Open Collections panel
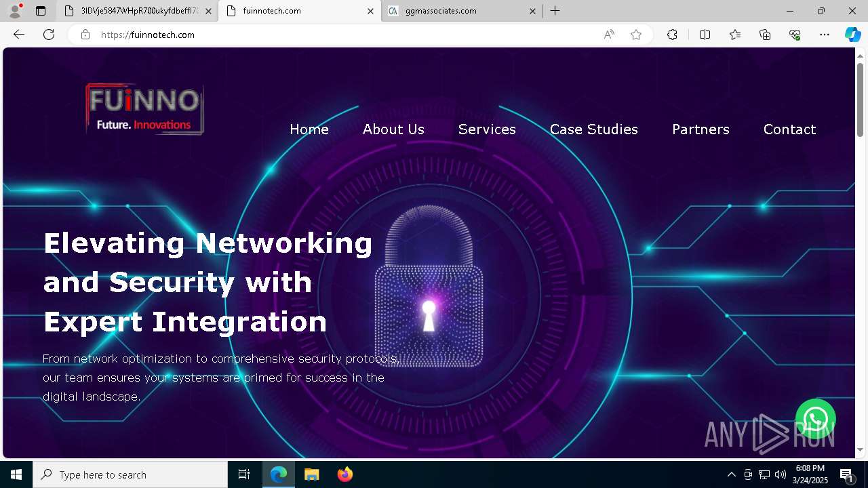The width and height of the screenshot is (868, 488). click(x=765, y=35)
